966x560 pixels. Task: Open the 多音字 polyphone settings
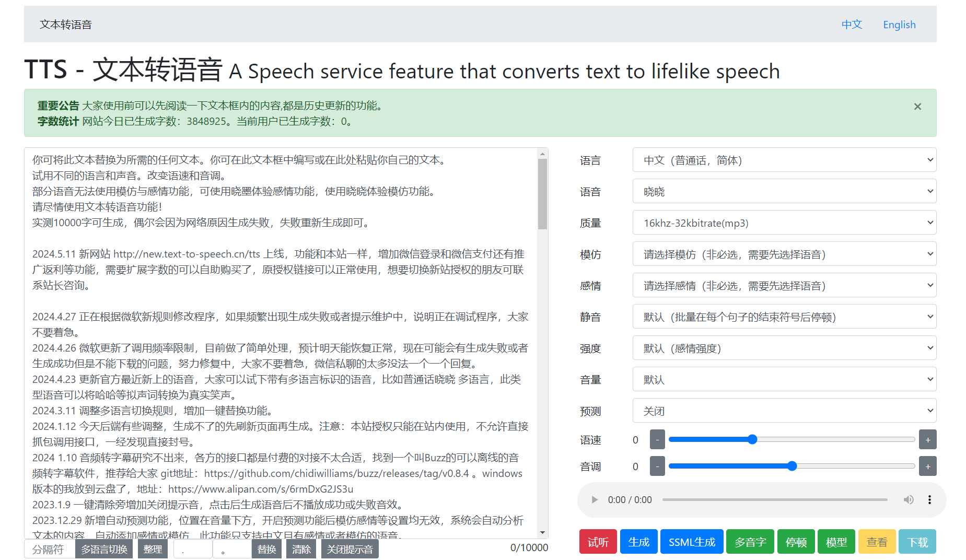click(750, 542)
